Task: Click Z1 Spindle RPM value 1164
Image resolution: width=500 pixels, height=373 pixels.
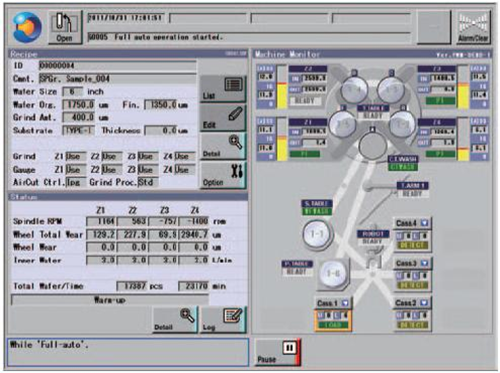Action: pyautogui.click(x=101, y=221)
